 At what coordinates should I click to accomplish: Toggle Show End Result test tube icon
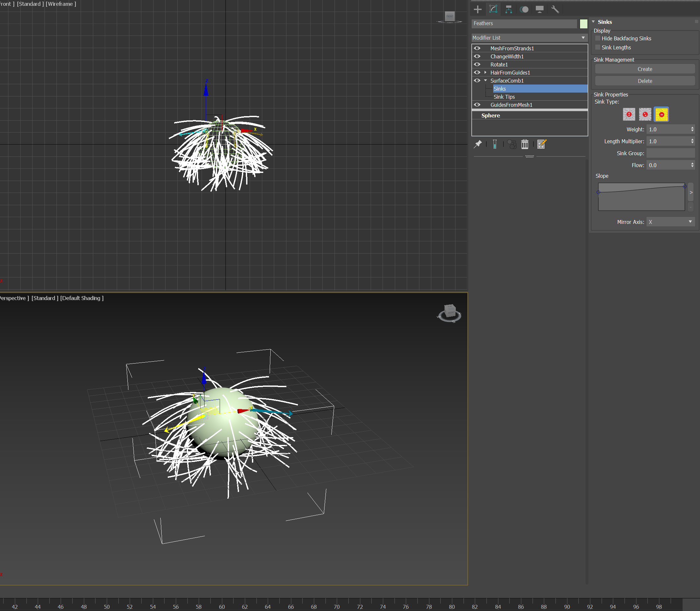tap(495, 144)
